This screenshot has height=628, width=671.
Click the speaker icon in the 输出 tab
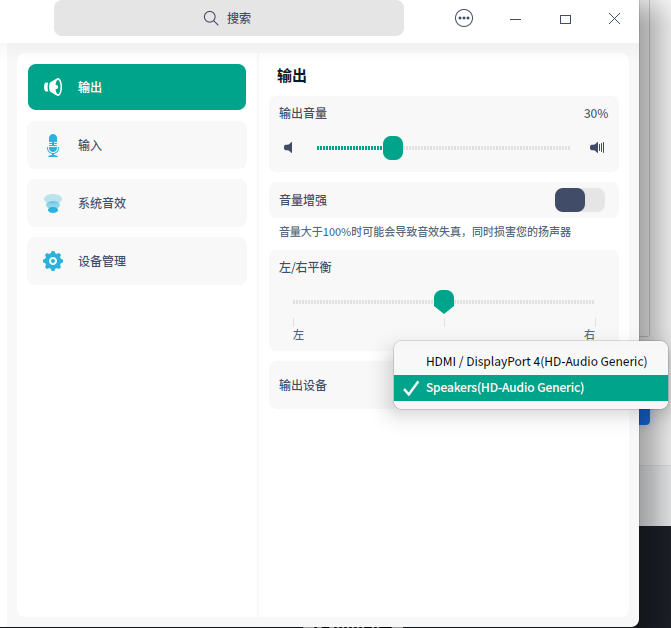tap(53, 87)
